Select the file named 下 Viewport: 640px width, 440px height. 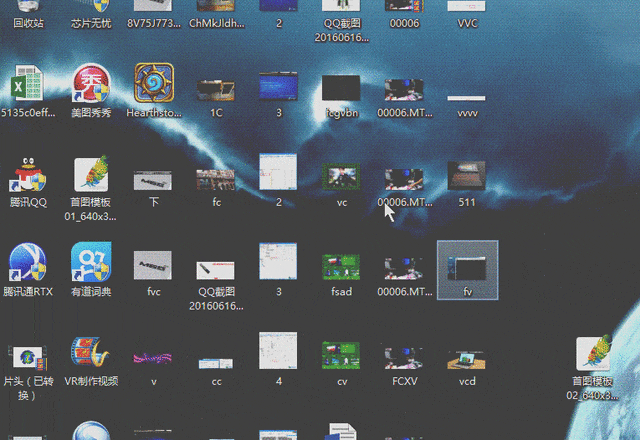pyautogui.click(x=153, y=189)
